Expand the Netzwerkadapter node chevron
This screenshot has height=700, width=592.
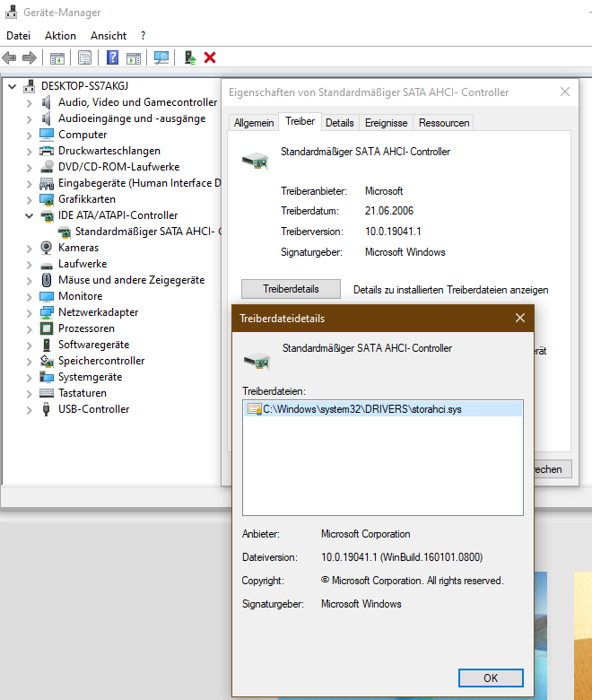(x=29, y=313)
